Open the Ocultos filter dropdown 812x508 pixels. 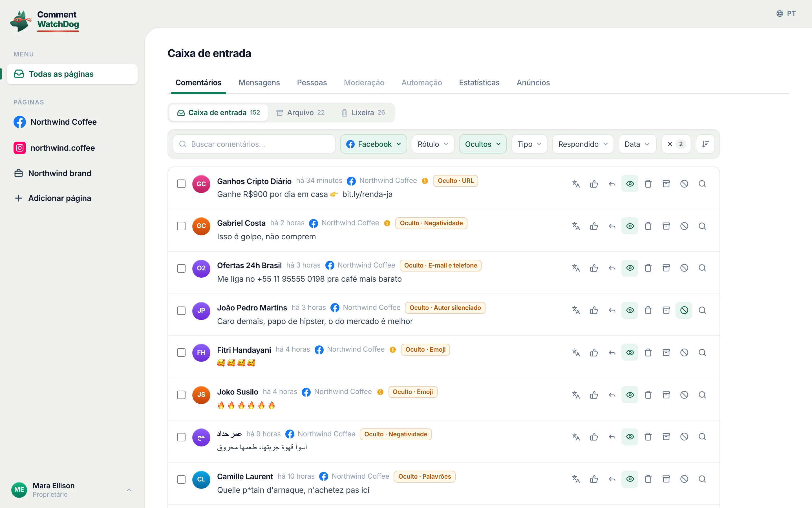coord(483,144)
